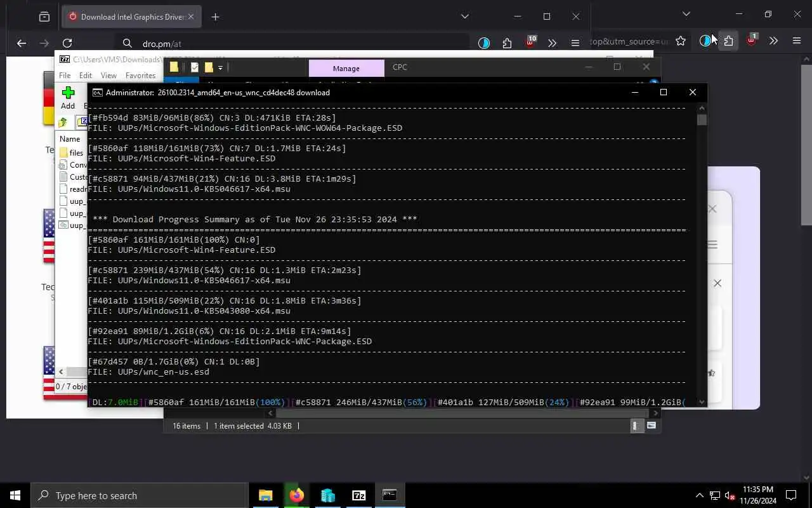
Task: Open File Explorer from the taskbar
Action: point(266,495)
